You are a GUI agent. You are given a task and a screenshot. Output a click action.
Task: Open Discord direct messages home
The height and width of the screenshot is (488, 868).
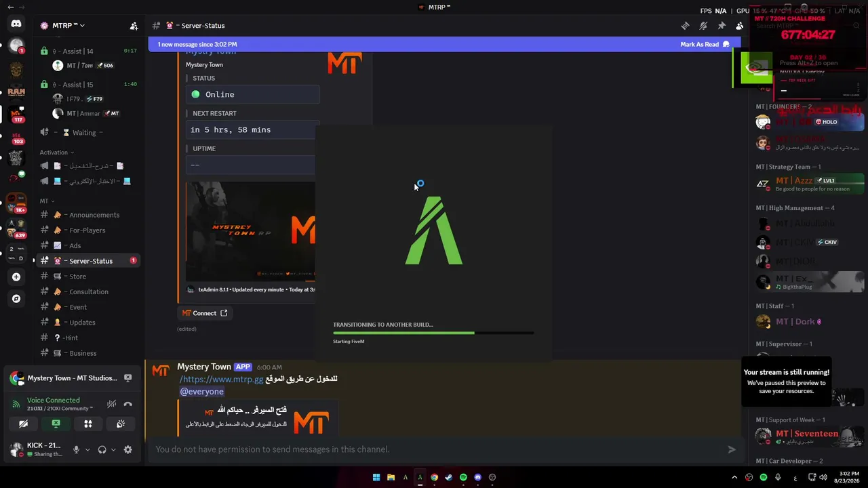pyautogui.click(x=16, y=24)
